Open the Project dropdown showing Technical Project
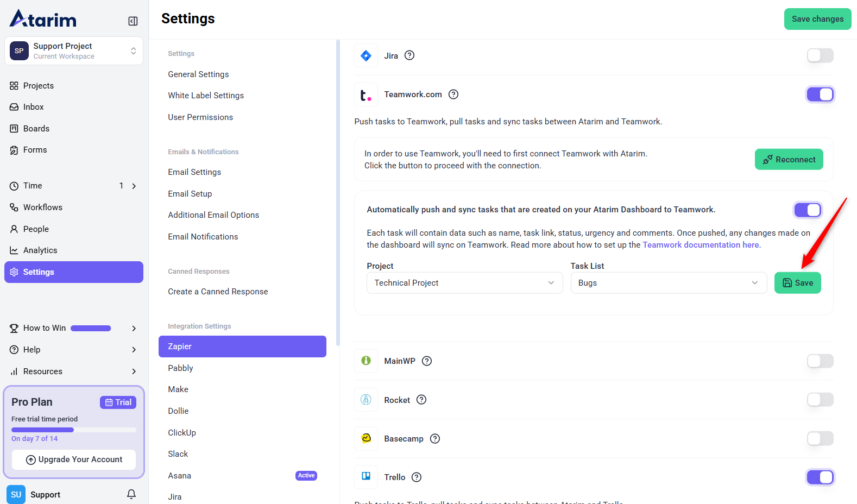The height and width of the screenshot is (504, 857). coord(464,283)
